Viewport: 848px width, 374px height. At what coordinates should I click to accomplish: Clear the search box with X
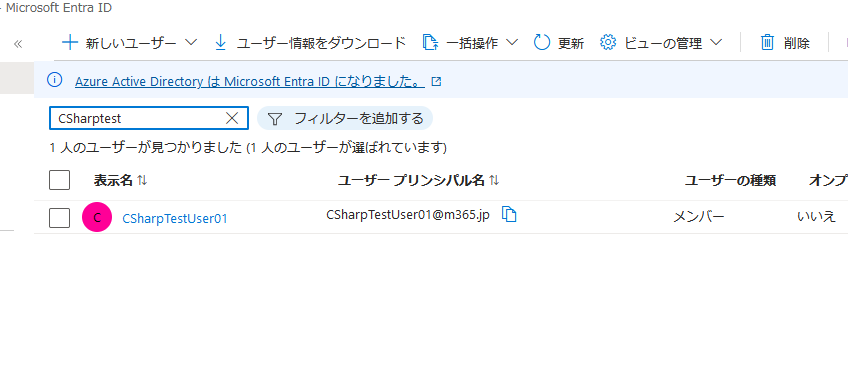tap(231, 118)
